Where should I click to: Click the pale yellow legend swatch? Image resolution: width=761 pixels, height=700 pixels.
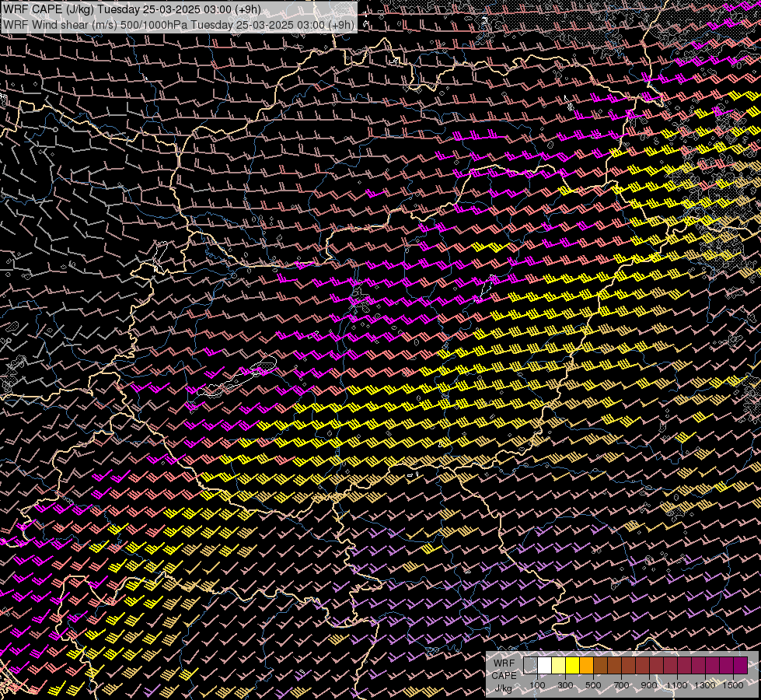(x=559, y=666)
